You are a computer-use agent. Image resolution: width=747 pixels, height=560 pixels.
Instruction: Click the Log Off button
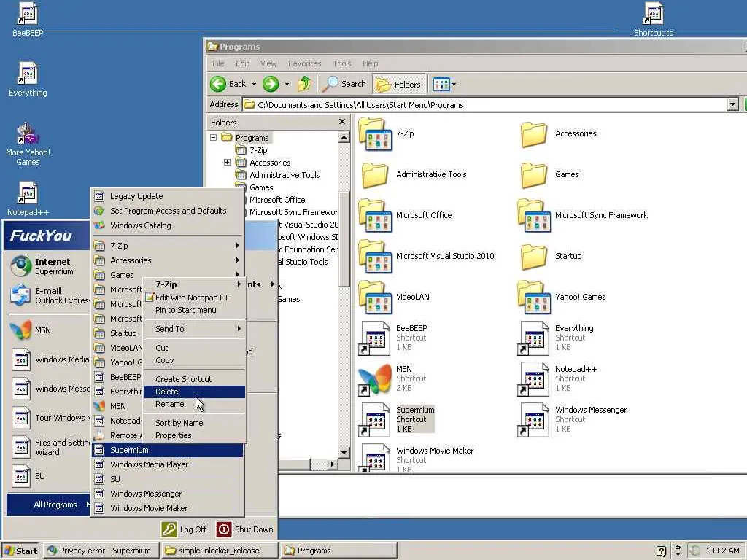(185, 529)
